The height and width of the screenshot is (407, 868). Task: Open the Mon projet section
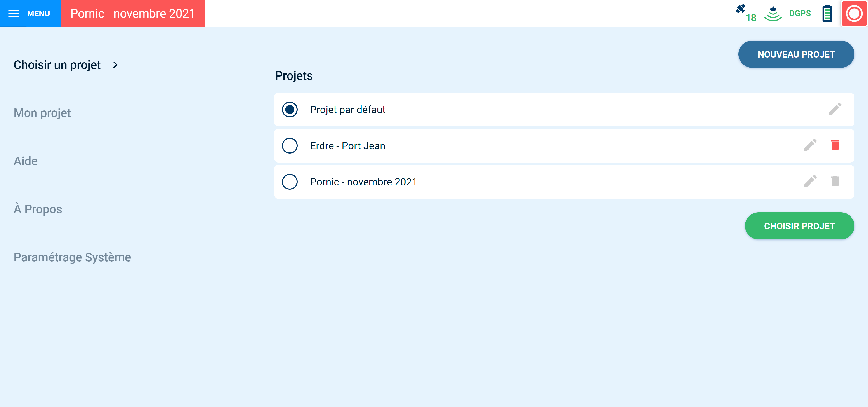click(42, 113)
